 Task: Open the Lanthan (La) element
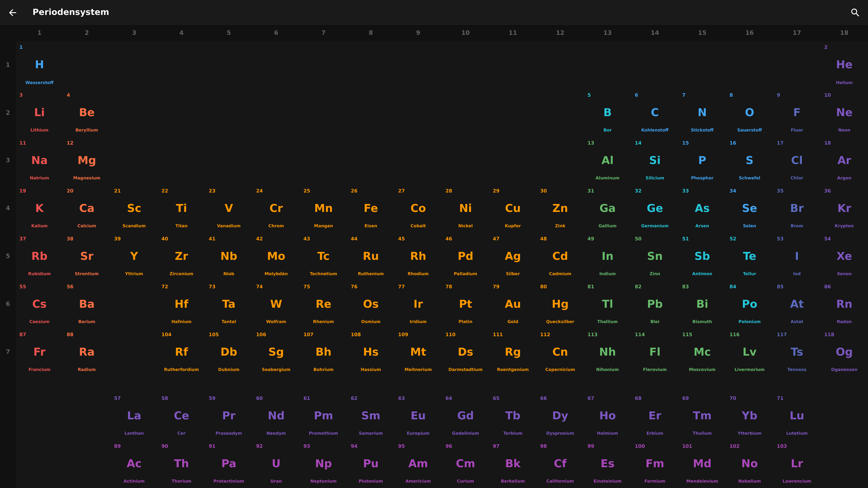click(134, 416)
